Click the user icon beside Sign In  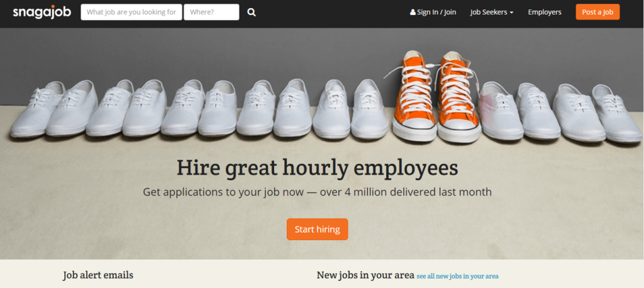(x=413, y=13)
